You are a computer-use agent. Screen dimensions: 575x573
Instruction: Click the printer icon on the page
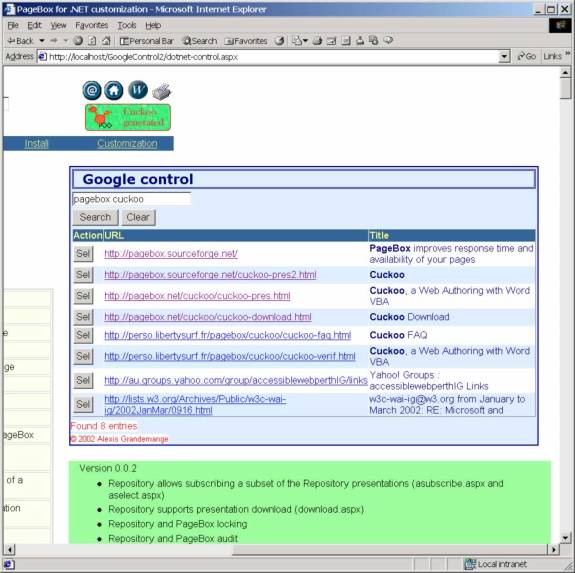[162, 92]
